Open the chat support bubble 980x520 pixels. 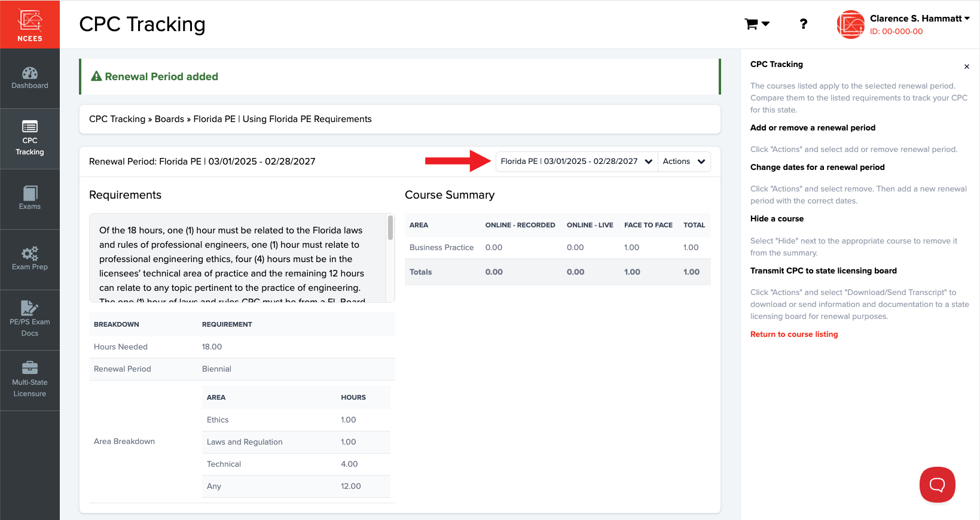click(937, 485)
